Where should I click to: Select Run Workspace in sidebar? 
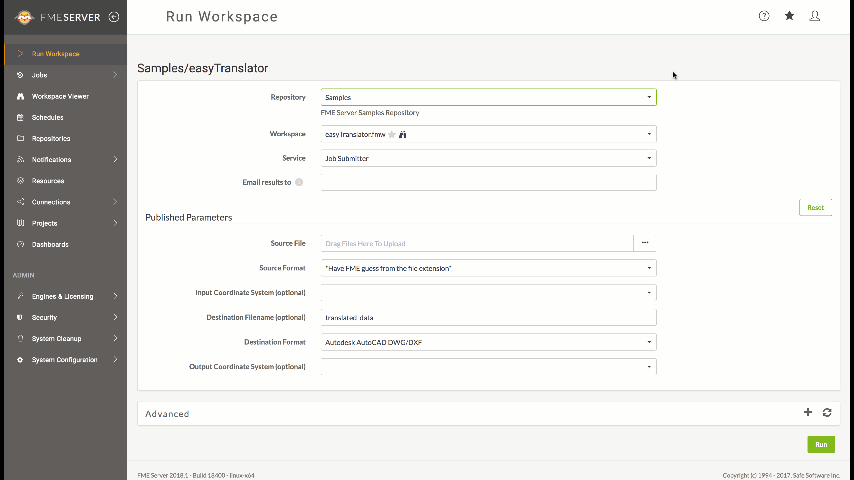coord(65,54)
